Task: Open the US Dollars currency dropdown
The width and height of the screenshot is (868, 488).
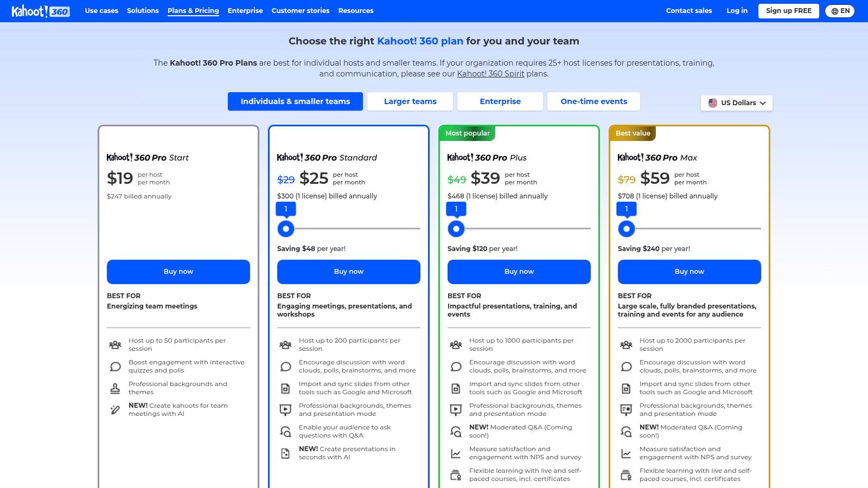Action: tap(737, 103)
